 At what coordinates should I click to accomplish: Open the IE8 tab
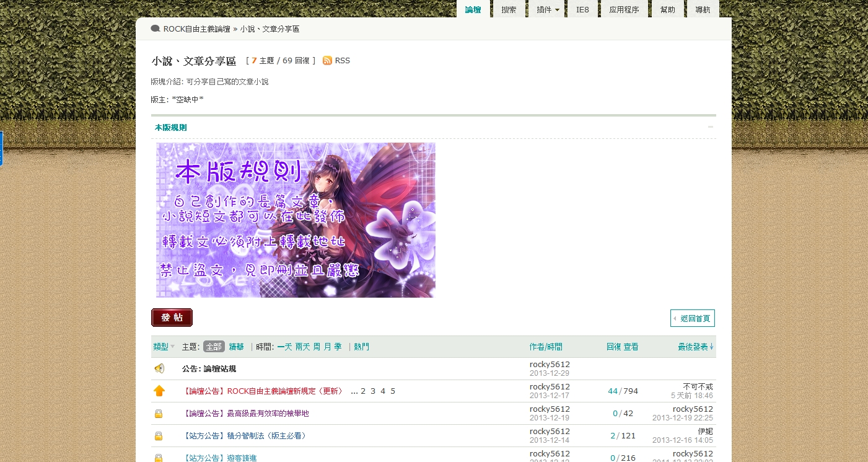[582, 10]
